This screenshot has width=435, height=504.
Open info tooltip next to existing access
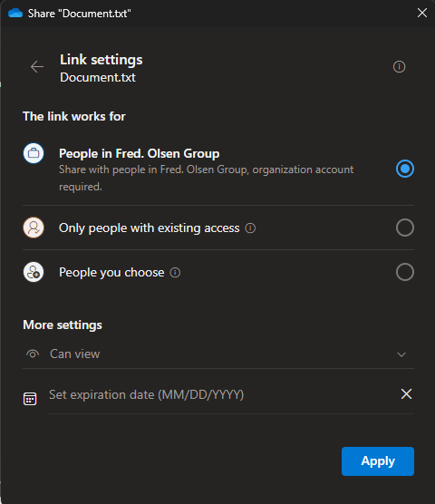tap(250, 228)
